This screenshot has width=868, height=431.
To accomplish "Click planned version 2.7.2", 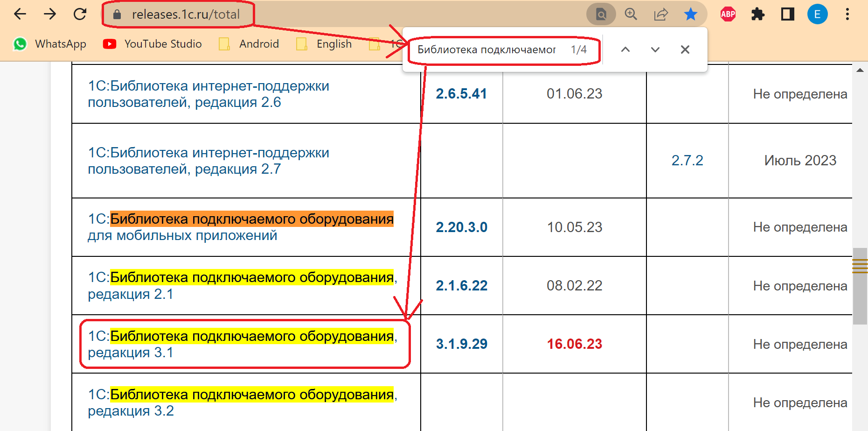I will click(x=687, y=161).
